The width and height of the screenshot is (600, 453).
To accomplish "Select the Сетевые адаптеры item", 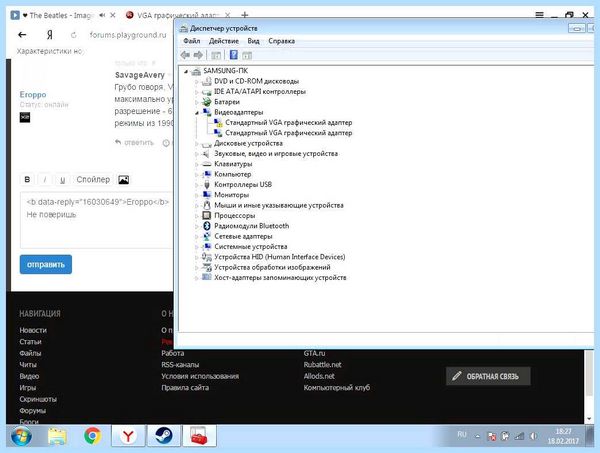I will (243, 236).
